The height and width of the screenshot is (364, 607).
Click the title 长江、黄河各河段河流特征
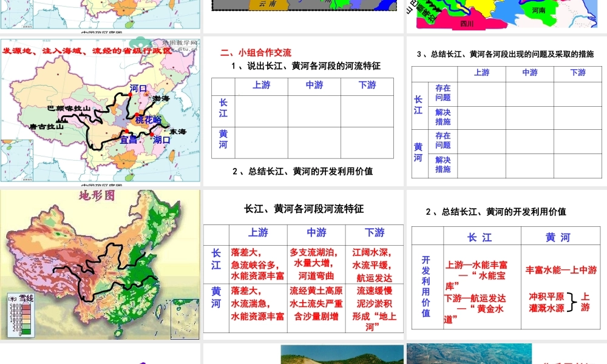304,209
